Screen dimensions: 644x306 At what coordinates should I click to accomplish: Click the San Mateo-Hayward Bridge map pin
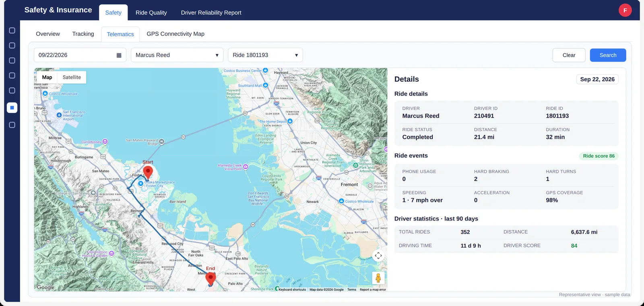162,142
